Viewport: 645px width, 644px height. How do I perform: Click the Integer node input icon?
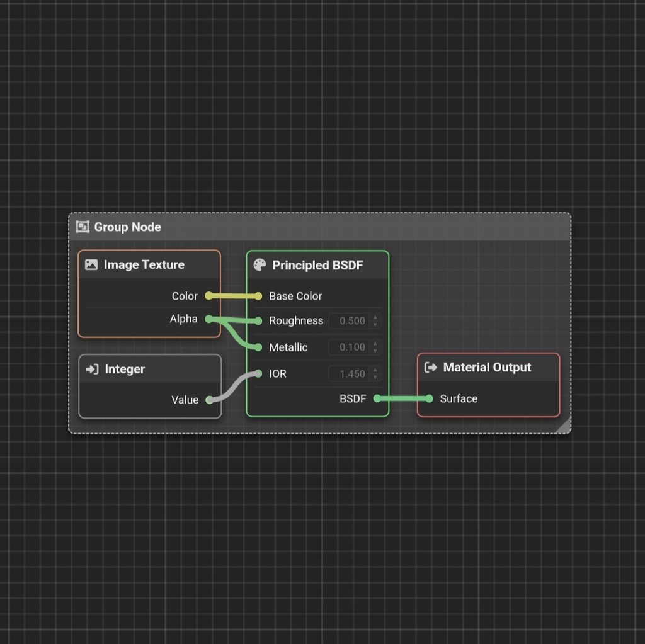(x=92, y=370)
